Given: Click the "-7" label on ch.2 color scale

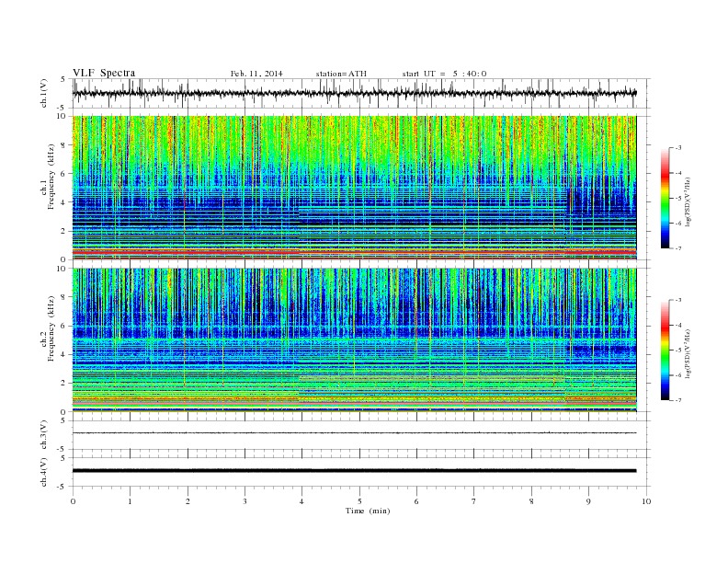Looking at the screenshot, I should [x=677, y=400].
